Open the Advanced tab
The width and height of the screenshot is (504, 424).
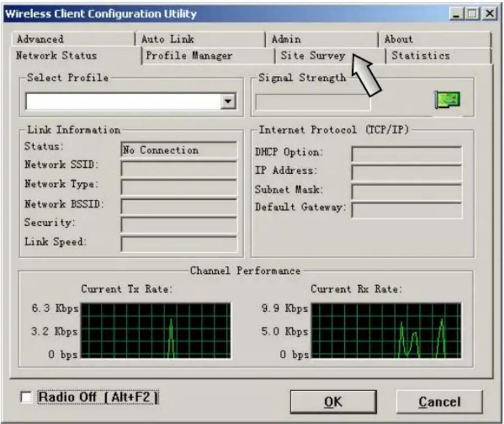pos(73,39)
